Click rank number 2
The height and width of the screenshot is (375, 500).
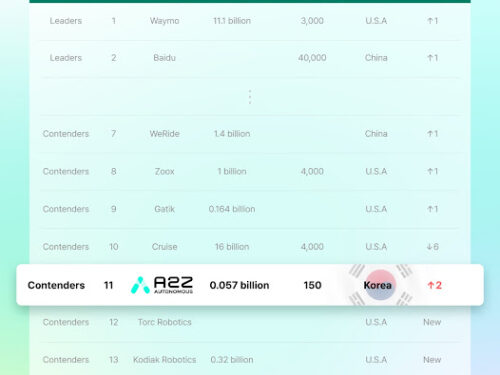114,58
